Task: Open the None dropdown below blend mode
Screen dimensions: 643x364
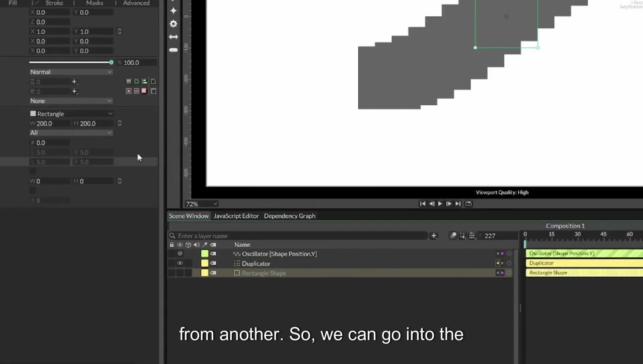Action: 71,101
